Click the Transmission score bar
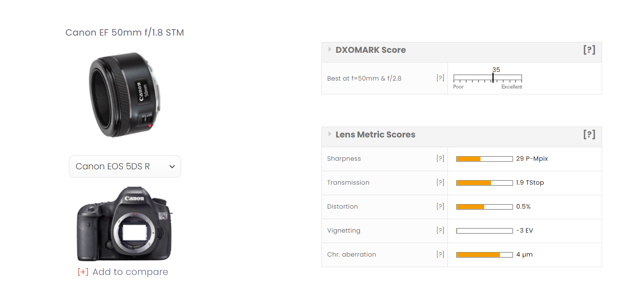This screenshot has width=644, height=306. pos(484,183)
